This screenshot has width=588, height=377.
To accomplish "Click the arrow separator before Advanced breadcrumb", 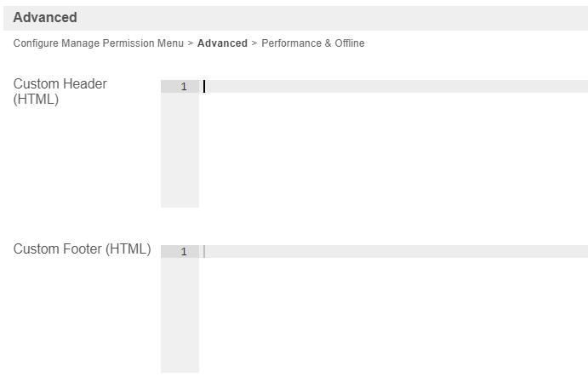I will [191, 43].
